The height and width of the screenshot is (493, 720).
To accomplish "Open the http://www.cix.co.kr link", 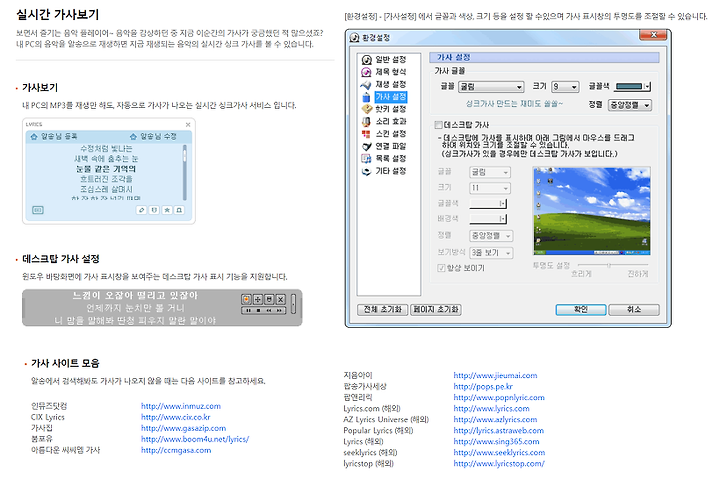I will (x=175, y=417).
